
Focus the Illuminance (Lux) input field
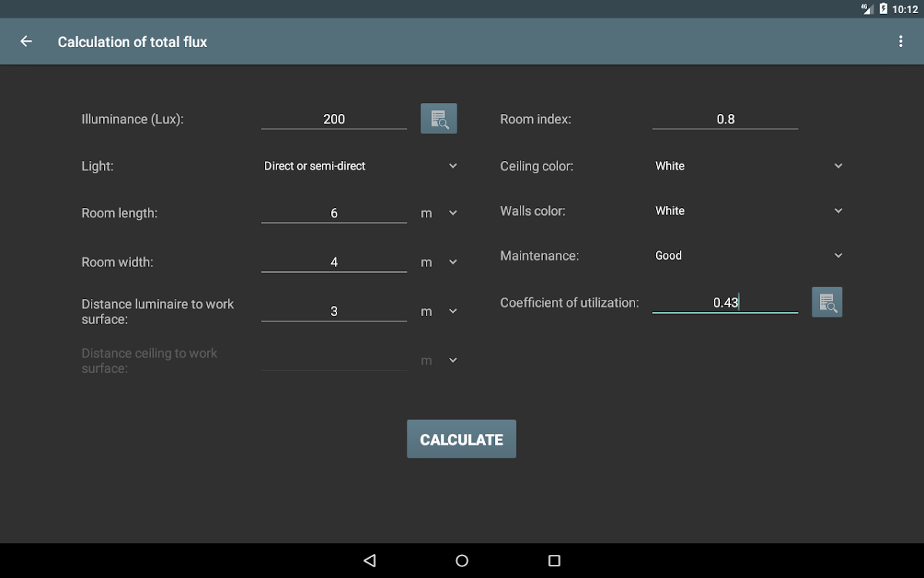(333, 119)
